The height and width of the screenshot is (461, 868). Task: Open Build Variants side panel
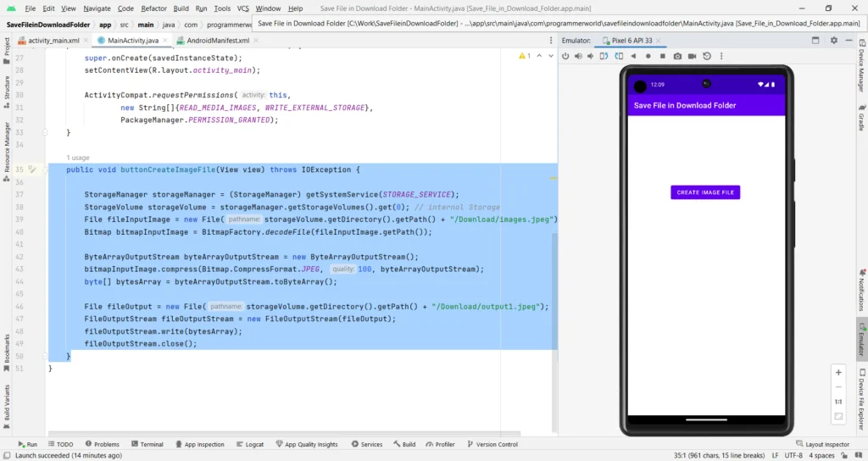(x=7, y=407)
